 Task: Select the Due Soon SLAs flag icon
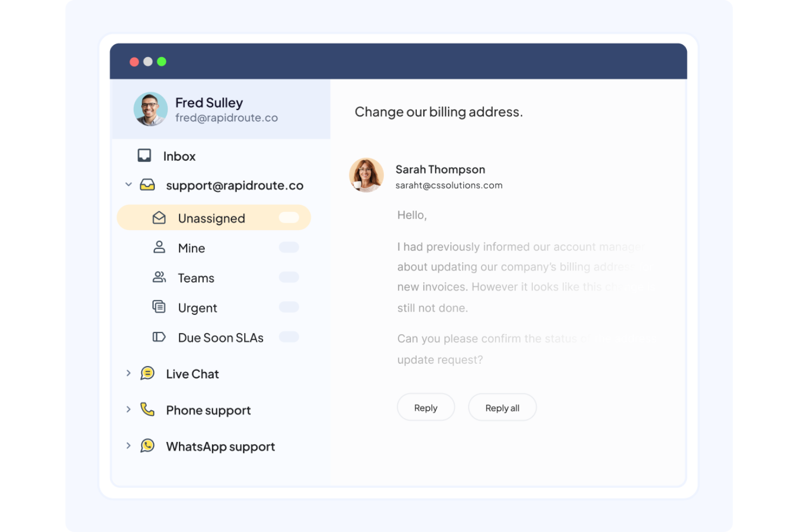point(159,337)
